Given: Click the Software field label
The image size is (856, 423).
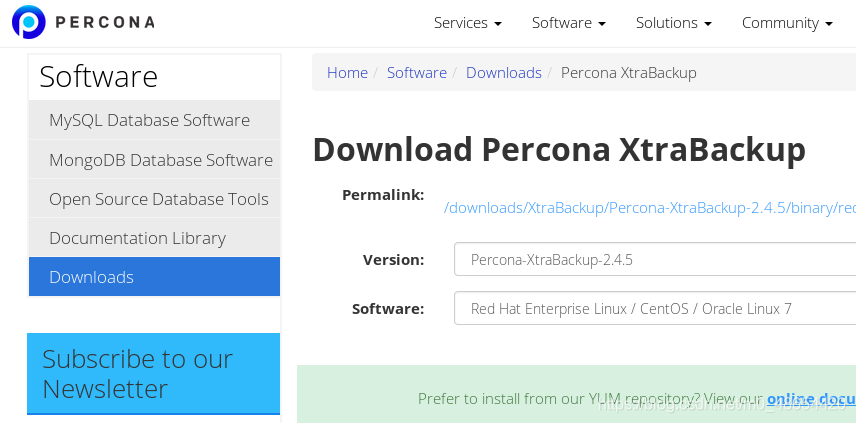Looking at the screenshot, I should tap(388, 309).
